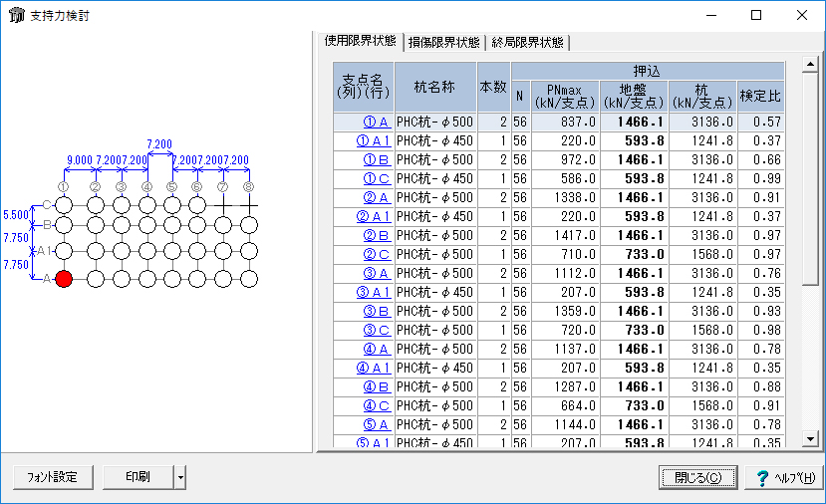
Task: Select the red pile circle at ① A
Action: point(64,279)
